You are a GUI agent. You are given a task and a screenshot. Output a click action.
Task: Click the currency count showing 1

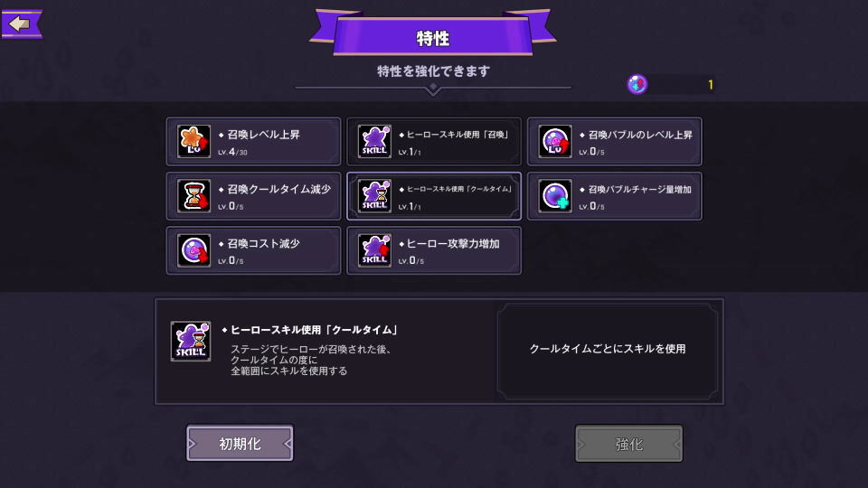[x=711, y=85]
